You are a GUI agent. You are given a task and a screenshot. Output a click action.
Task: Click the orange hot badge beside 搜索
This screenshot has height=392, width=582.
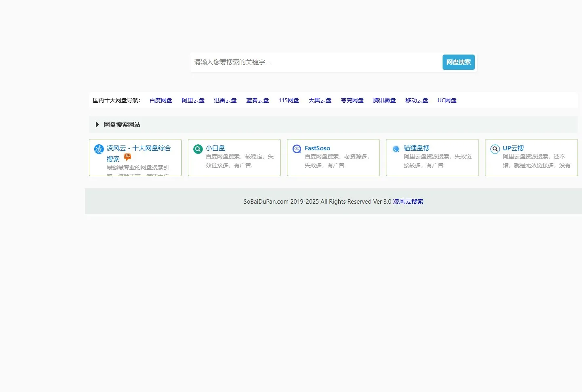point(127,157)
